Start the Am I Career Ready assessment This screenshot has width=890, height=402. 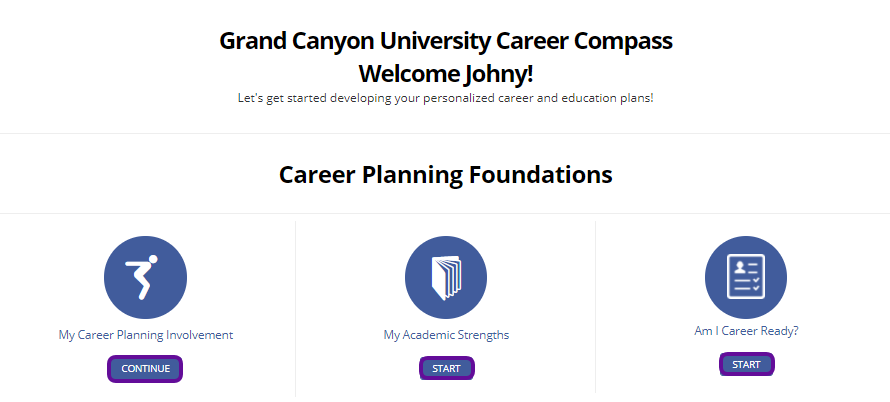[x=746, y=365]
